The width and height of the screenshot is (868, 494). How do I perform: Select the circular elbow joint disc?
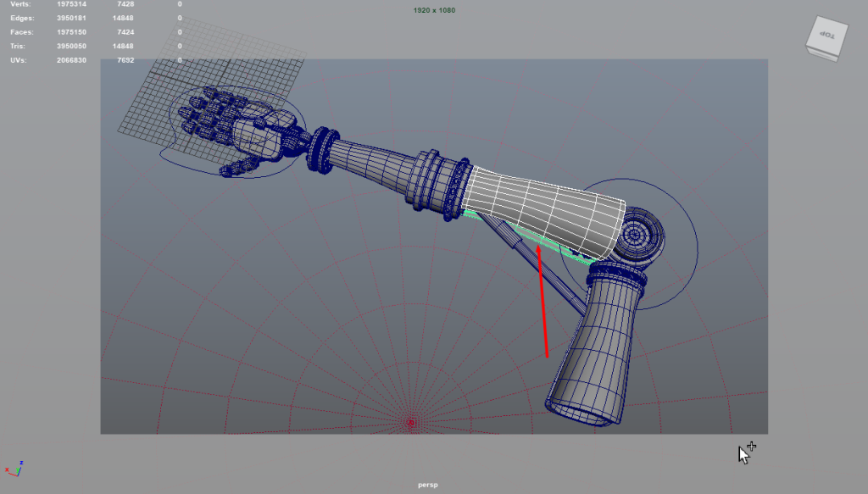coord(637,235)
